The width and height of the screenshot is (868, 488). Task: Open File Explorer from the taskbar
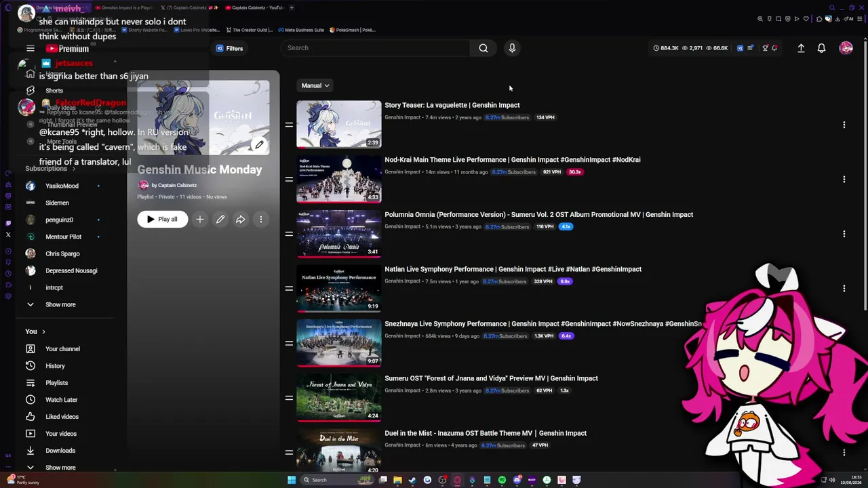point(397,480)
